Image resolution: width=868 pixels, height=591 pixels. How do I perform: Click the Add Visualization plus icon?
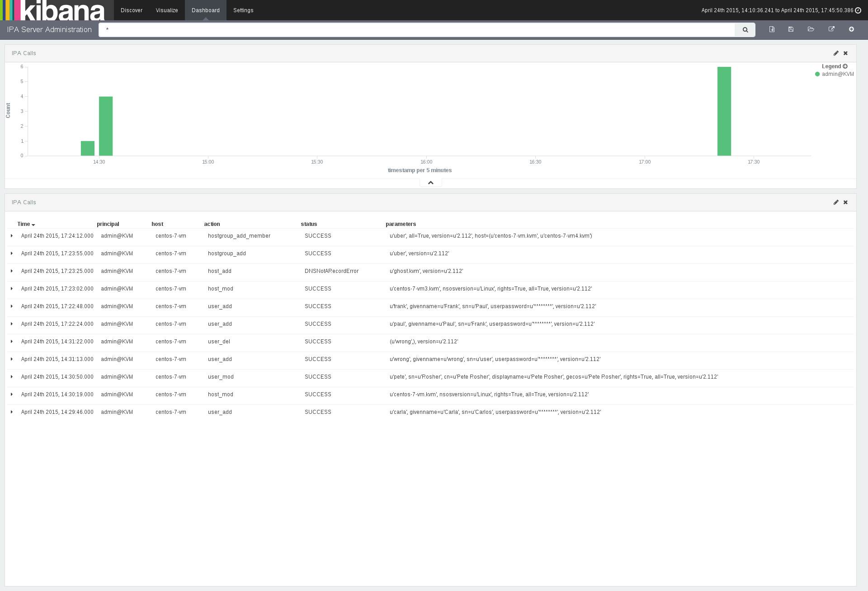(851, 29)
